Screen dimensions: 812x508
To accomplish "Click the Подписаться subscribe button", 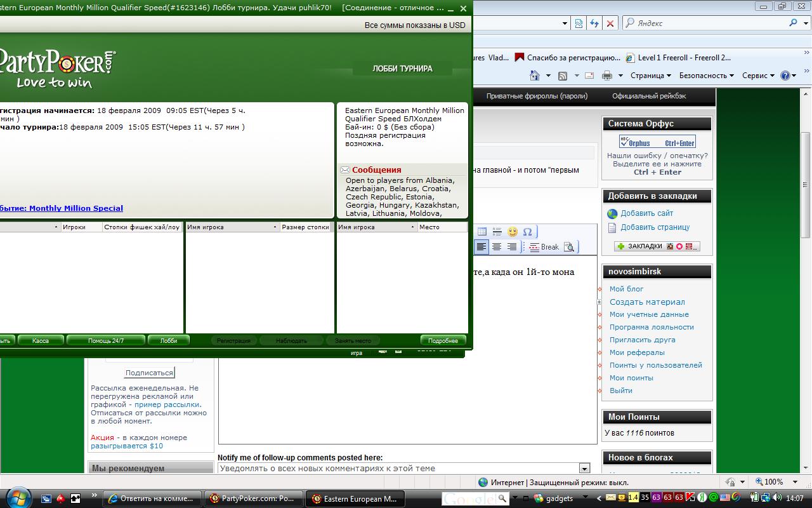I will click(x=149, y=373).
